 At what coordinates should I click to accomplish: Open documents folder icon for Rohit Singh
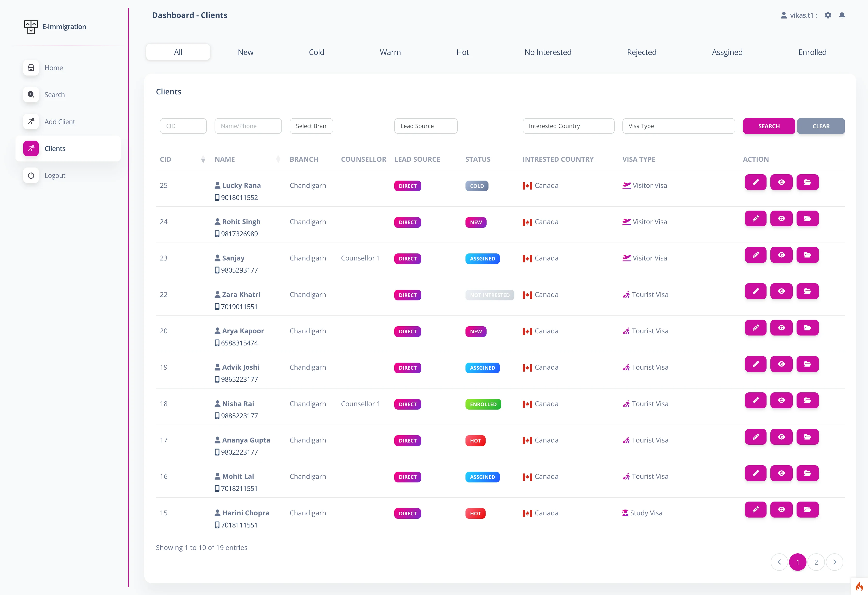tap(807, 218)
